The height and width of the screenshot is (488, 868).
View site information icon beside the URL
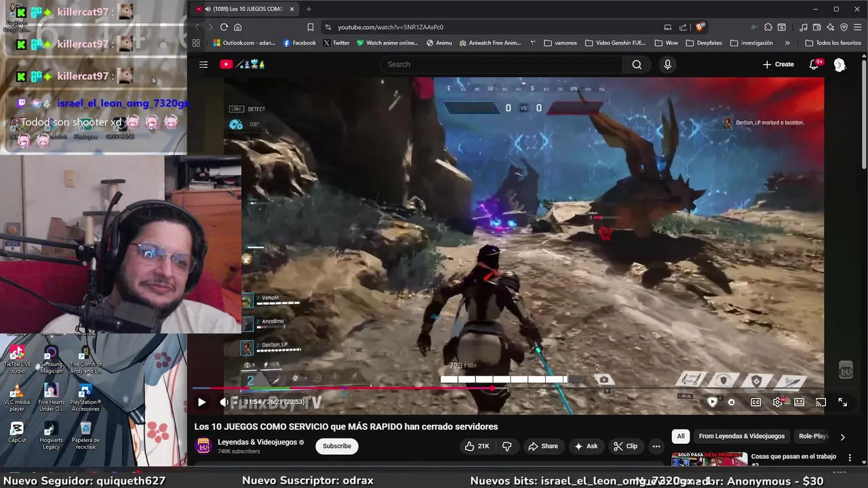point(328,27)
